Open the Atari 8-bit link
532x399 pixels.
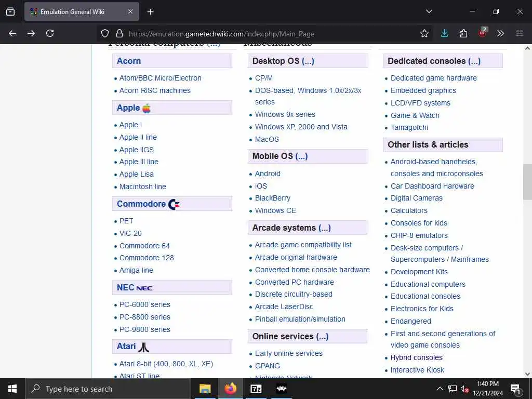click(x=166, y=364)
